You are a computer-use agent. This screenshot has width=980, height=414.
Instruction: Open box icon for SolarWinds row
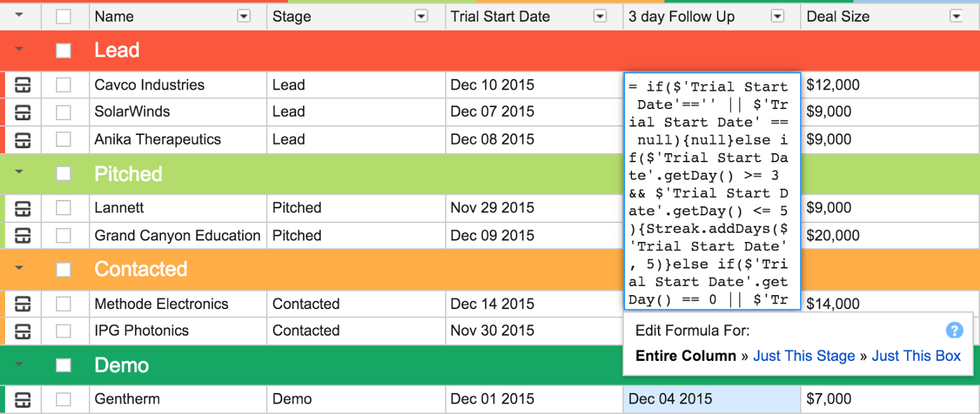coord(23,112)
